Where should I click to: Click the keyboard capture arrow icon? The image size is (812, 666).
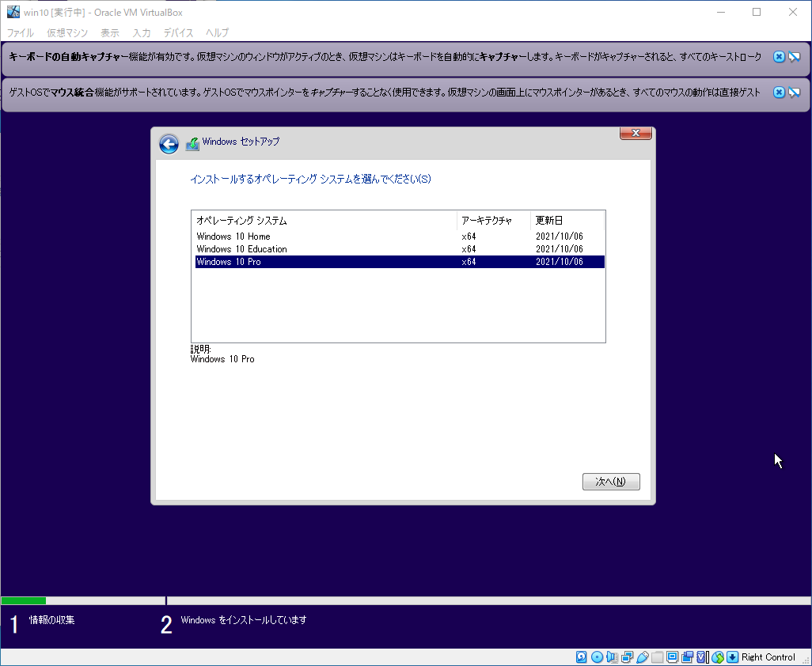[x=732, y=657]
